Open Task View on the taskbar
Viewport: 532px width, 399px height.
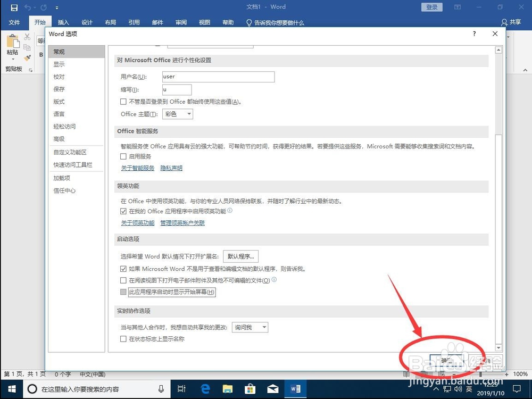[181, 389]
